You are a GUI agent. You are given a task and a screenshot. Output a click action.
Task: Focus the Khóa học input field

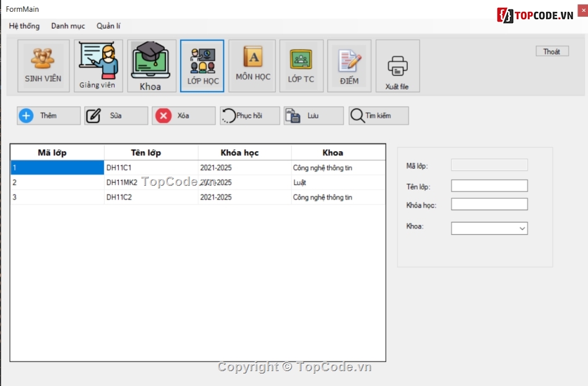[x=490, y=204]
